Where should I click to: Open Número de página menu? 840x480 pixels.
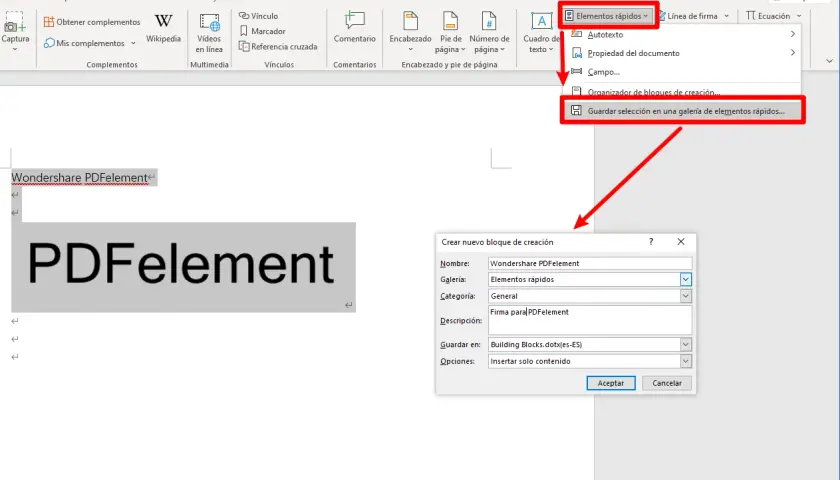coord(489,33)
